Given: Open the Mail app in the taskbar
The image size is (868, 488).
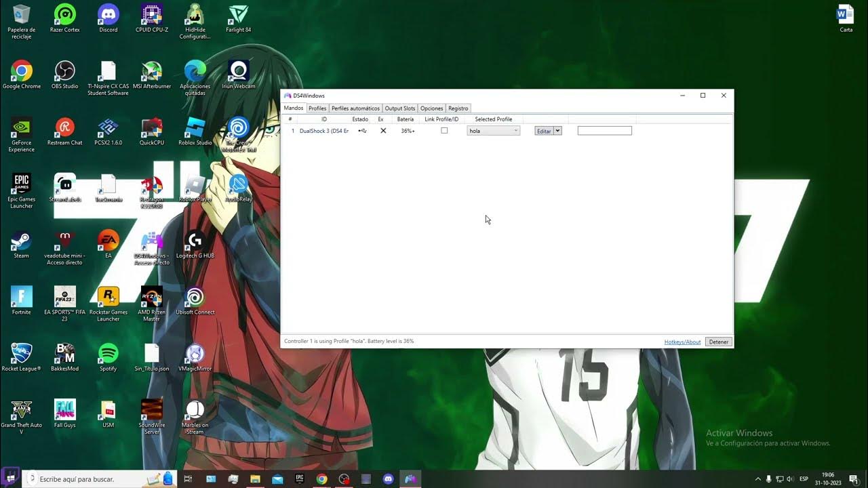Looking at the screenshot, I should pos(277,479).
